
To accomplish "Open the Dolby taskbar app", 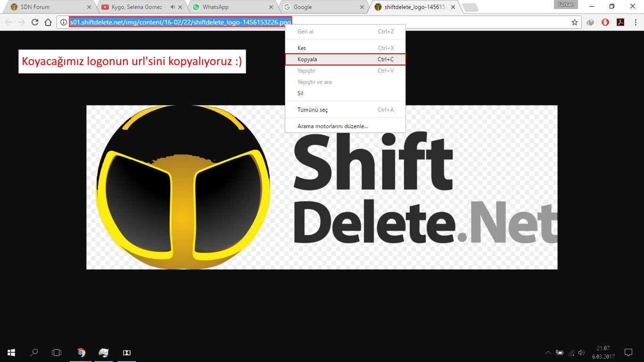I will pos(126,352).
